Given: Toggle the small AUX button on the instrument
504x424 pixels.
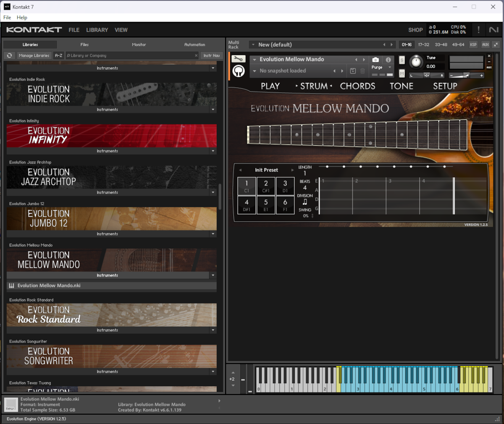Looking at the screenshot, I should tap(489, 67).
